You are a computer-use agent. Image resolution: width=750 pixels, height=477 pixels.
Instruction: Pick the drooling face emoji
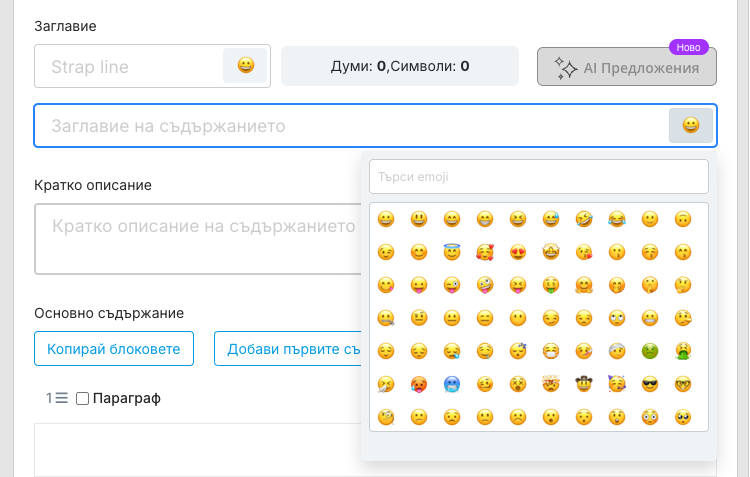(485, 351)
